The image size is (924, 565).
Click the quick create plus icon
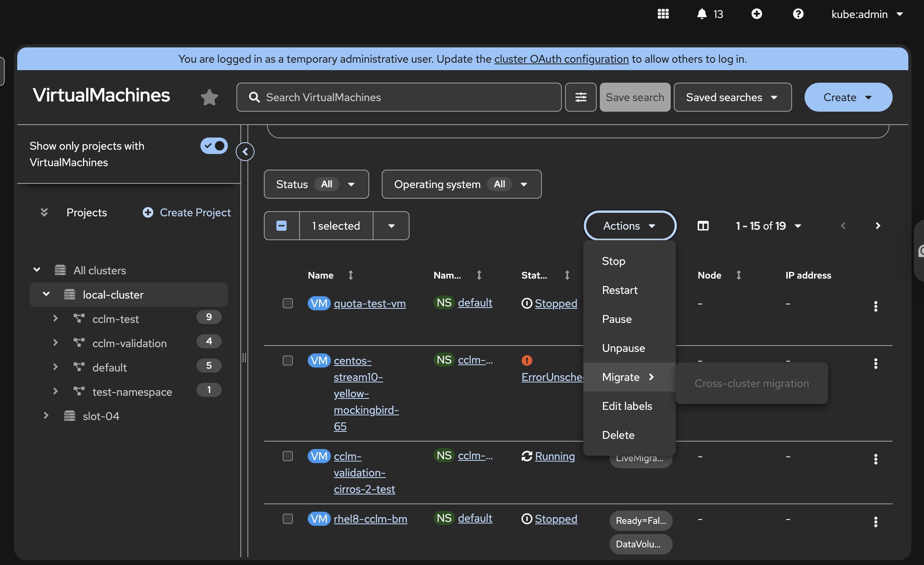[756, 14]
